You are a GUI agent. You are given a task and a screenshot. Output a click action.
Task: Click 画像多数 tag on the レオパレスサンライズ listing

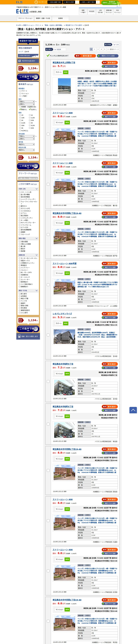point(81,329)
